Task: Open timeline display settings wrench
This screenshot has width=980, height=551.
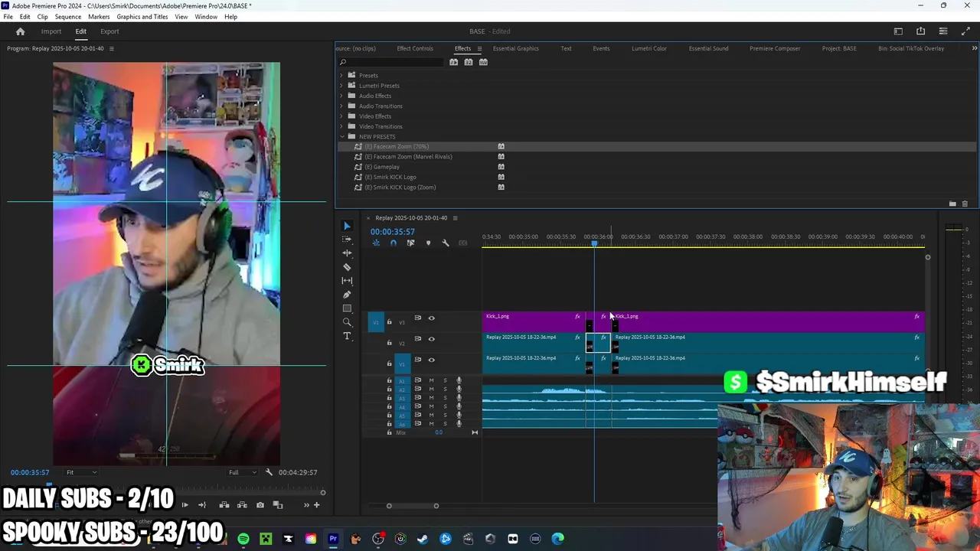Action: tap(446, 243)
